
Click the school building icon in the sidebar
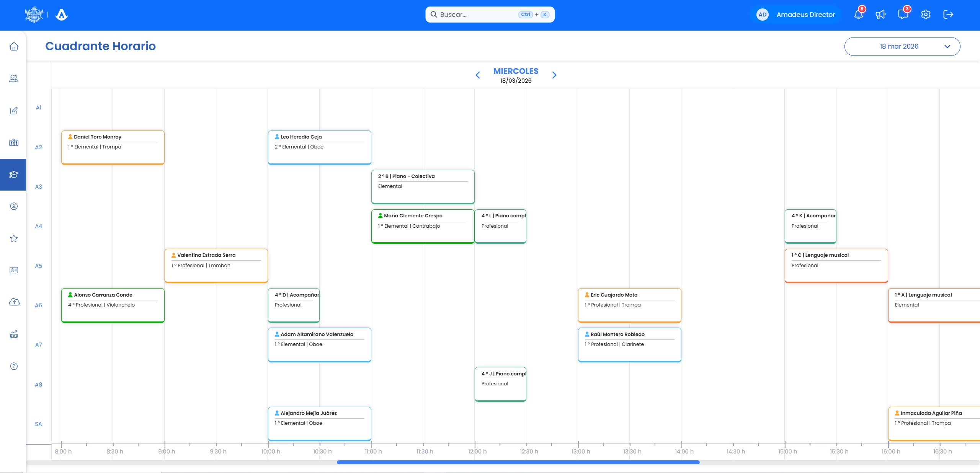point(13,143)
